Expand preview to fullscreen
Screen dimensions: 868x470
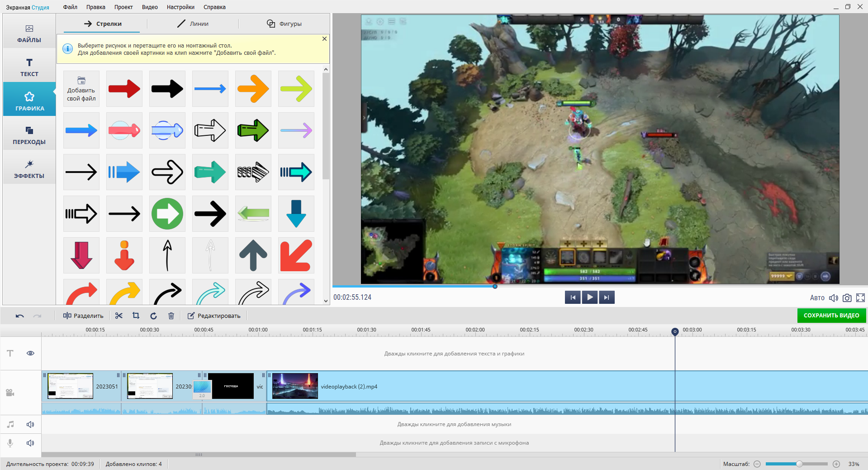[860, 298]
